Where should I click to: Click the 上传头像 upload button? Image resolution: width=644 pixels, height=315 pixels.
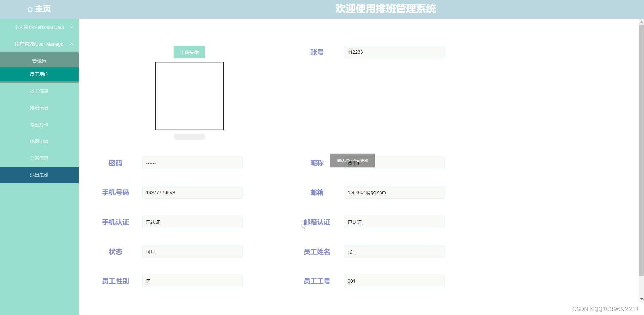click(x=189, y=52)
